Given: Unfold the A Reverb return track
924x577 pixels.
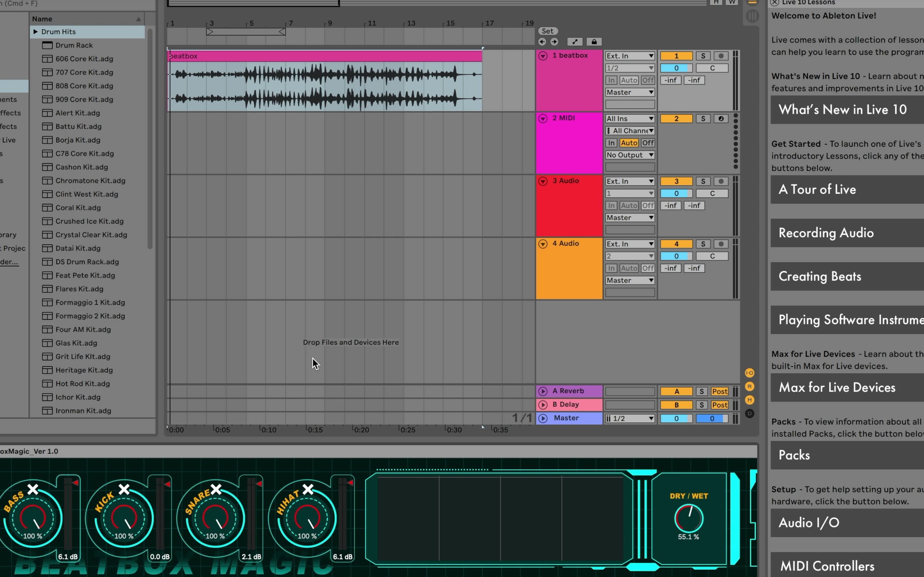Looking at the screenshot, I should (542, 391).
